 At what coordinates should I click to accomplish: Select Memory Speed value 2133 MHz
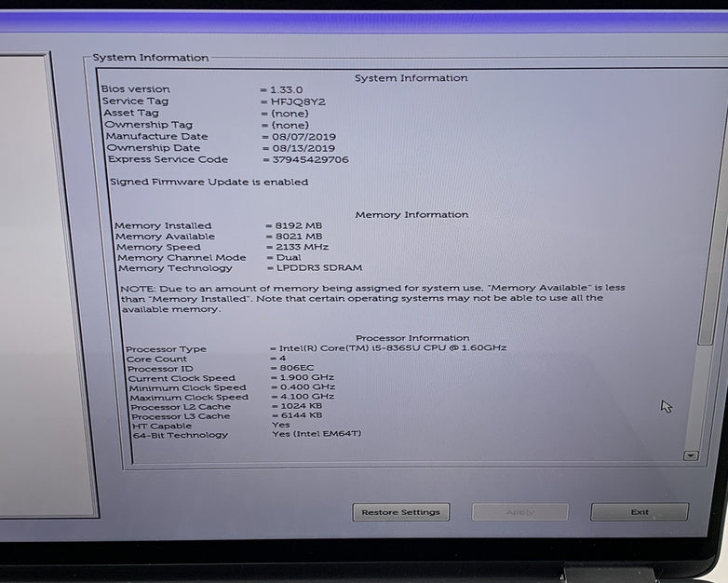click(x=303, y=247)
